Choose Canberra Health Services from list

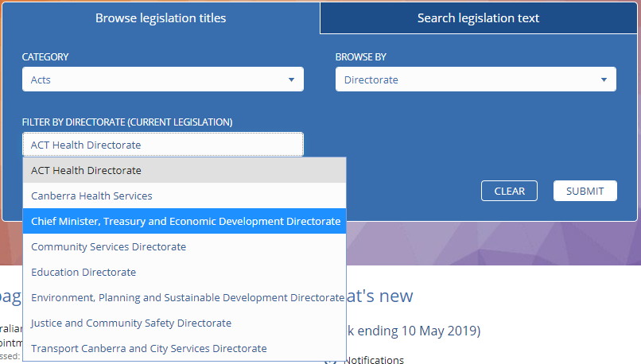185,196
